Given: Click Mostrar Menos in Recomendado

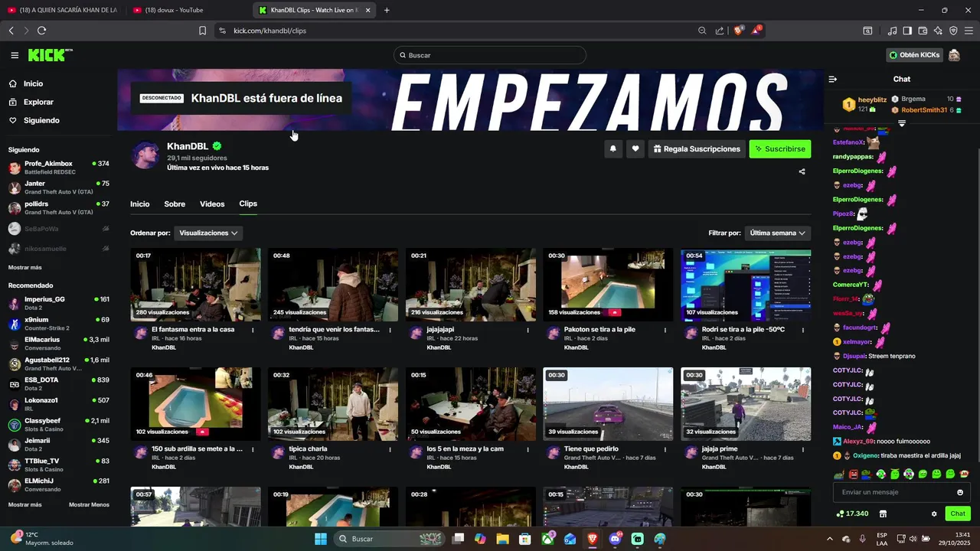Looking at the screenshot, I should pyautogui.click(x=89, y=505).
